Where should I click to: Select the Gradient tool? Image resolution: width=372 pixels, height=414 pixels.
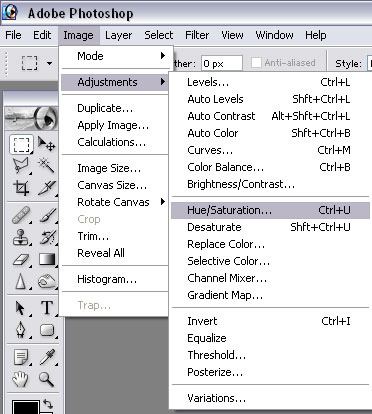(x=47, y=259)
